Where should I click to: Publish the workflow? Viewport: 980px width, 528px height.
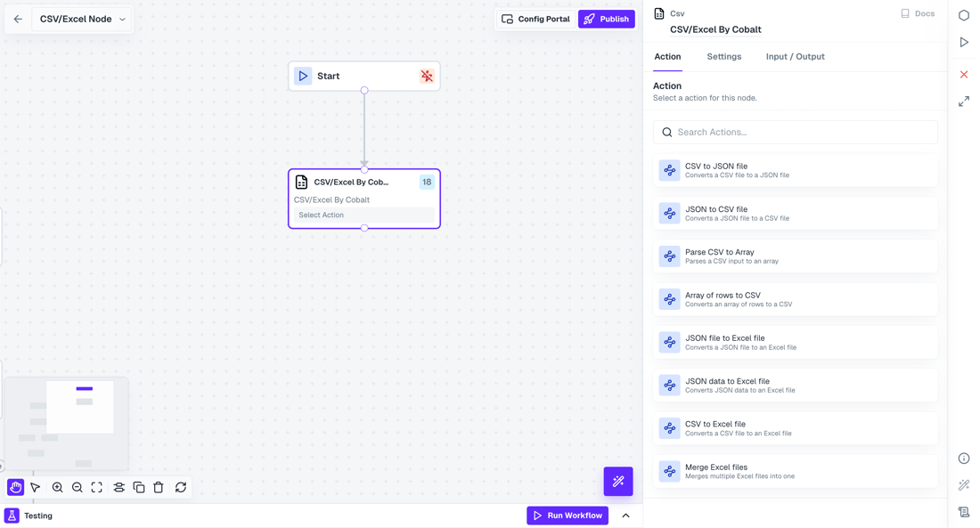pyautogui.click(x=606, y=20)
